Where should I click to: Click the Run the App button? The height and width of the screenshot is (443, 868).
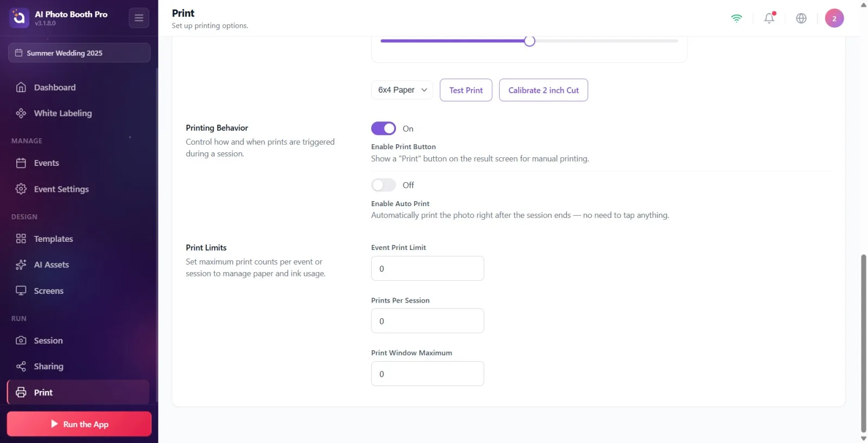click(79, 424)
